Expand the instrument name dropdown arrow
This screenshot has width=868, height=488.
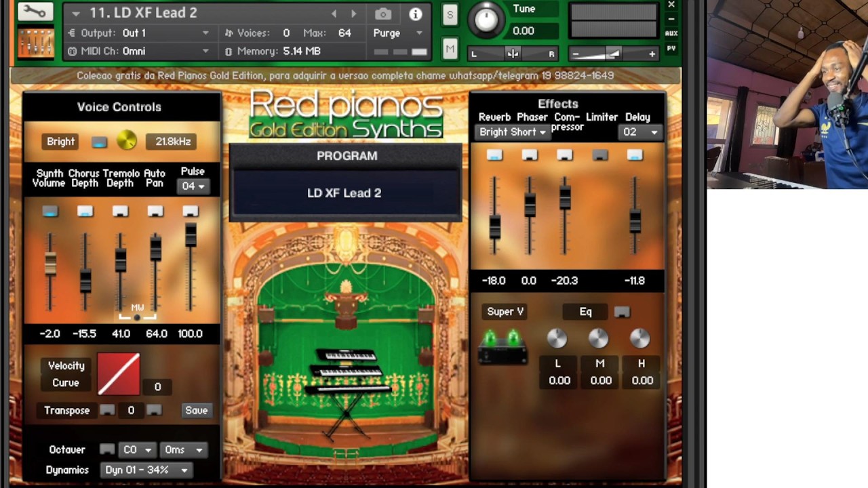(x=76, y=14)
